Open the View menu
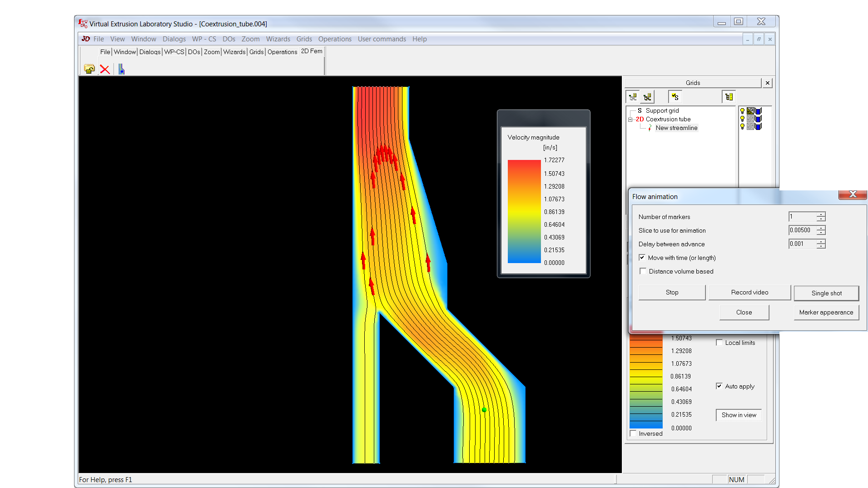Screen dimensions: 868x488 117,39
